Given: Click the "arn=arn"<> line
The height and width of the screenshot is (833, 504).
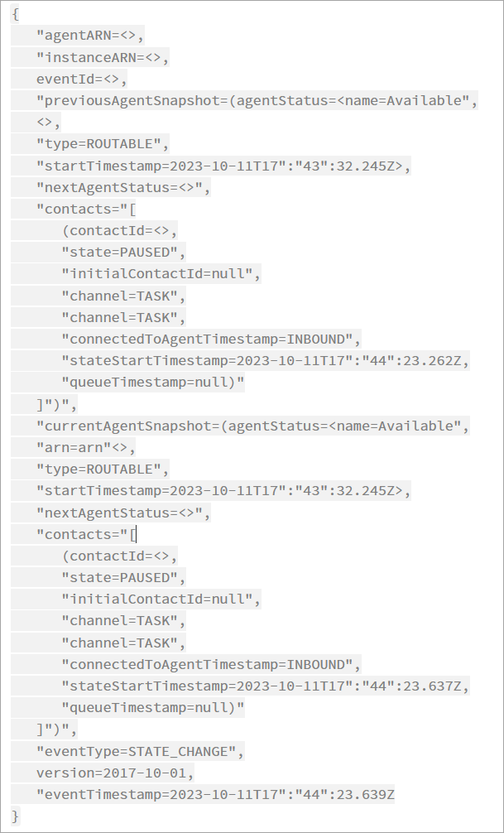Looking at the screenshot, I should coord(85,447).
